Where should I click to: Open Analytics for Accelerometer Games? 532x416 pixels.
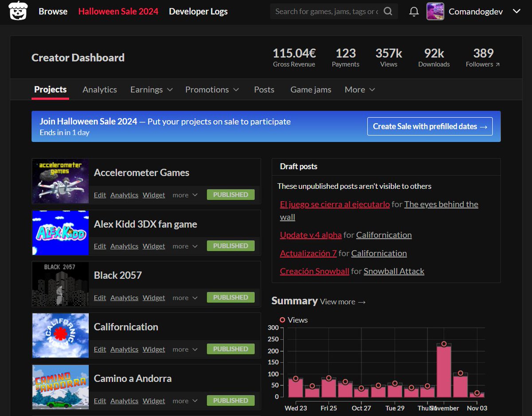pyautogui.click(x=124, y=195)
